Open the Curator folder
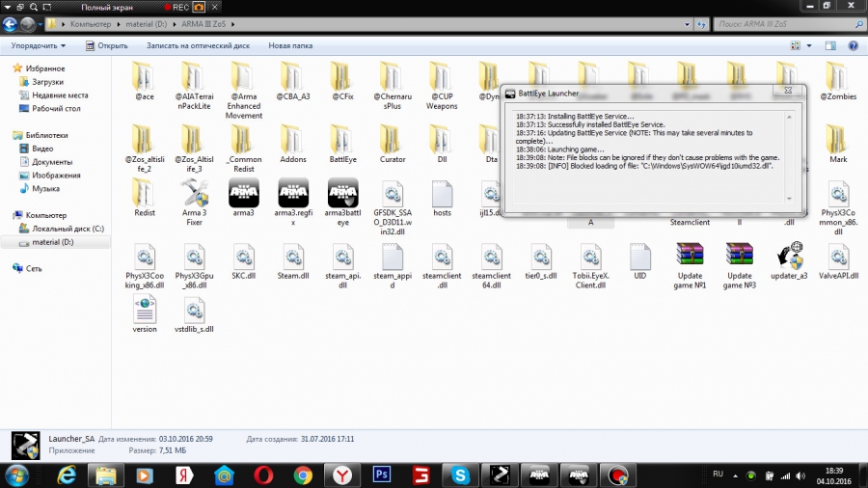 click(x=393, y=145)
